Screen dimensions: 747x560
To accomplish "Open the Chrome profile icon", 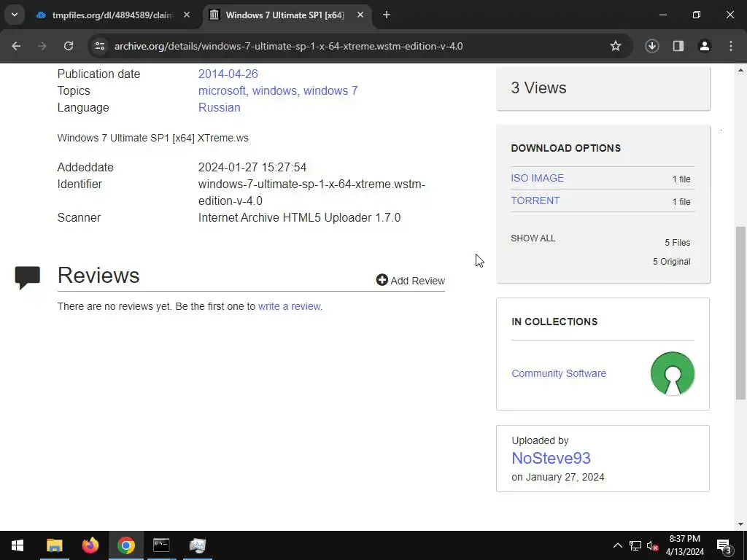I will point(704,46).
